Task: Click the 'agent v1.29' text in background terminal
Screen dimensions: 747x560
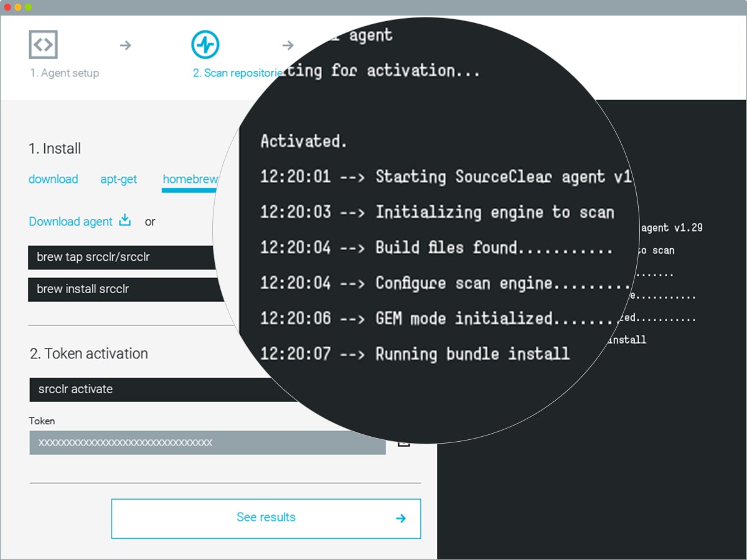Action: coord(672,228)
